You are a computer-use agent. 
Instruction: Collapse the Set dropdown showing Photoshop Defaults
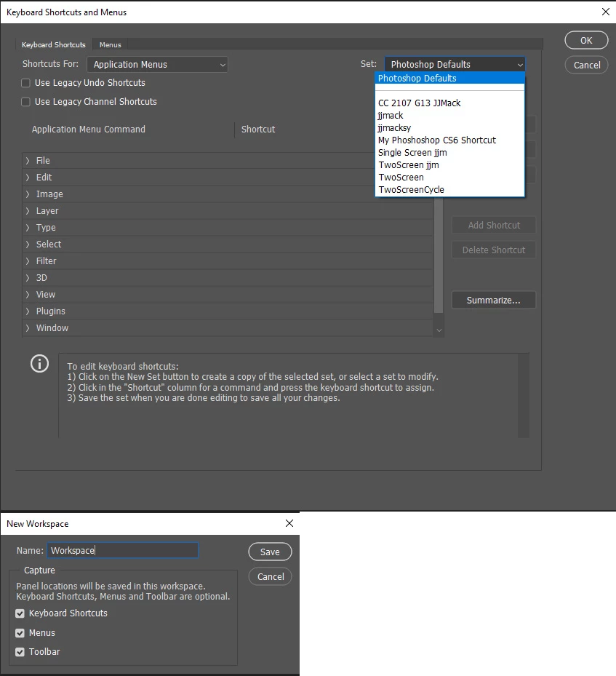pyautogui.click(x=455, y=64)
